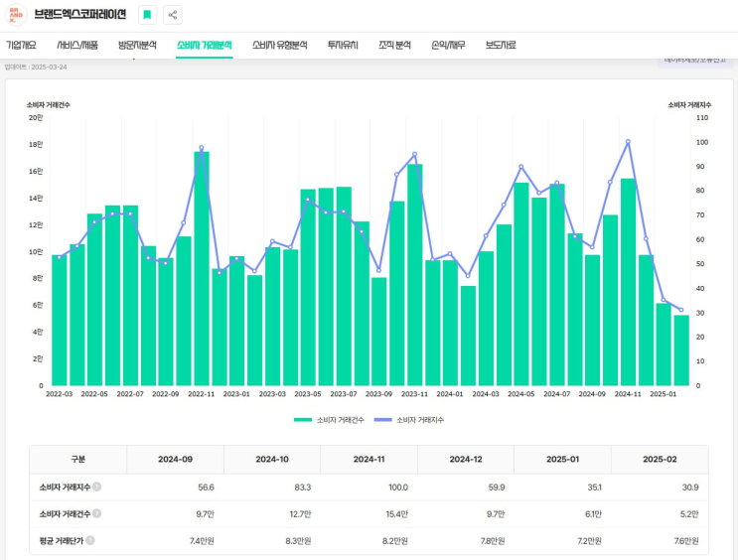Select the 소비자 유형분석 tab
Viewport: 738px width, 560px height.
(x=279, y=46)
